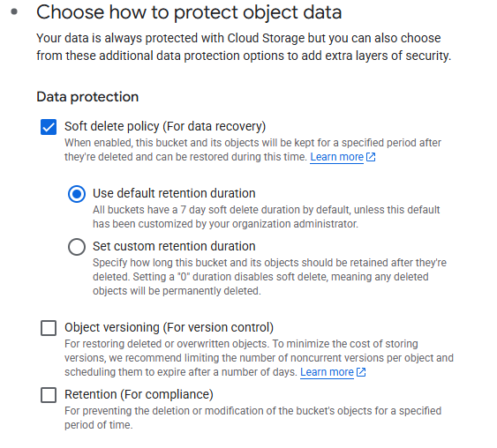The width and height of the screenshot is (497, 448).
Task: Click the bullet dot beside the section heading
Action: point(14,12)
